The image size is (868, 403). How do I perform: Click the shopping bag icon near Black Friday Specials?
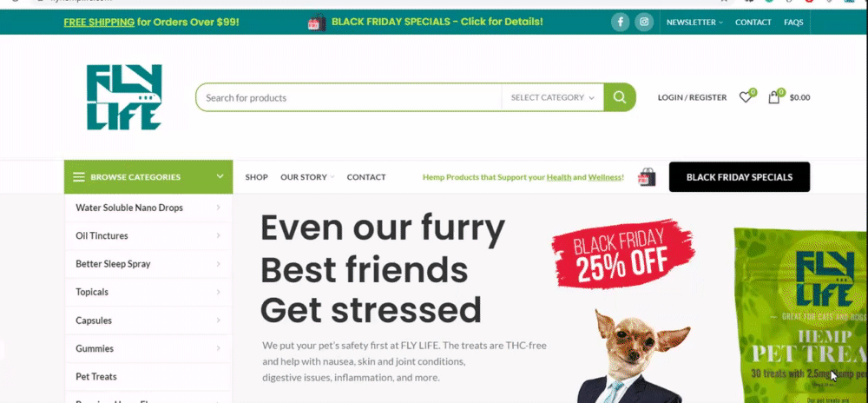coord(648,176)
